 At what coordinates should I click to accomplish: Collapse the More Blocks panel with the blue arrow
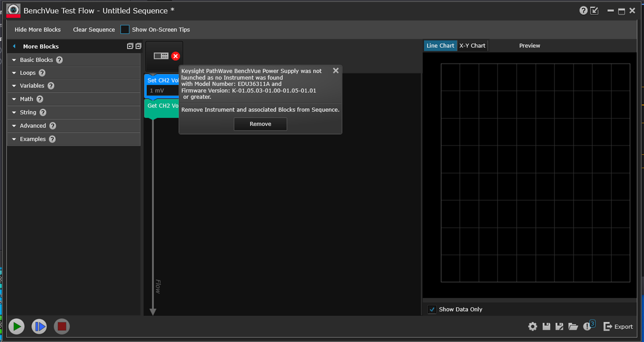tap(14, 46)
